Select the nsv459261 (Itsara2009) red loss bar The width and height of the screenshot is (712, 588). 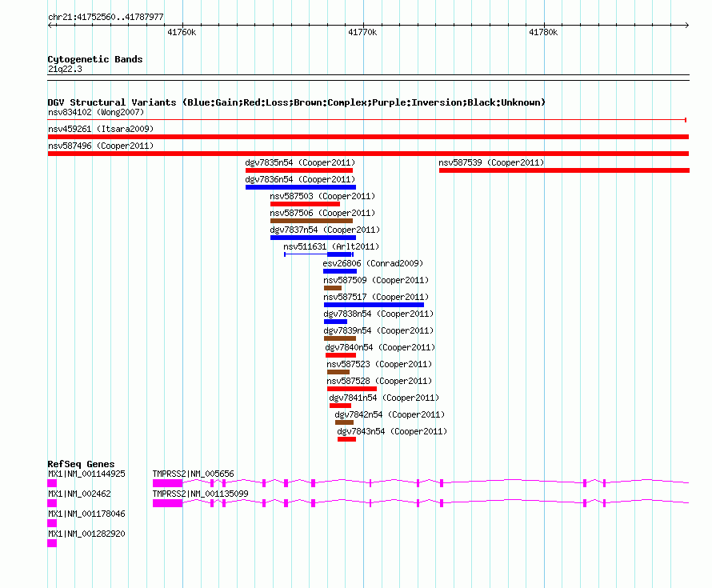(x=368, y=137)
